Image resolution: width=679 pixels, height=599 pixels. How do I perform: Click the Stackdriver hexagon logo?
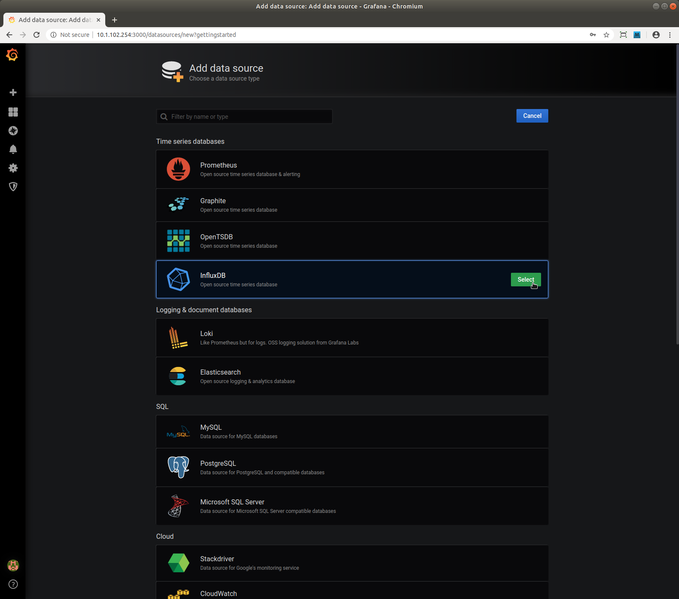click(178, 563)
